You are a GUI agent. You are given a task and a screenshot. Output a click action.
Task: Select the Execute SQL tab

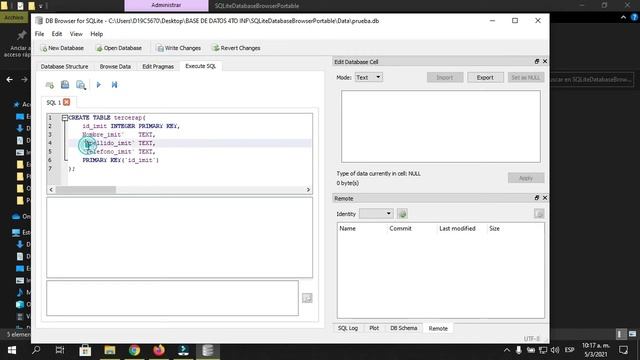pyautogui.click(x=200, y=66)
